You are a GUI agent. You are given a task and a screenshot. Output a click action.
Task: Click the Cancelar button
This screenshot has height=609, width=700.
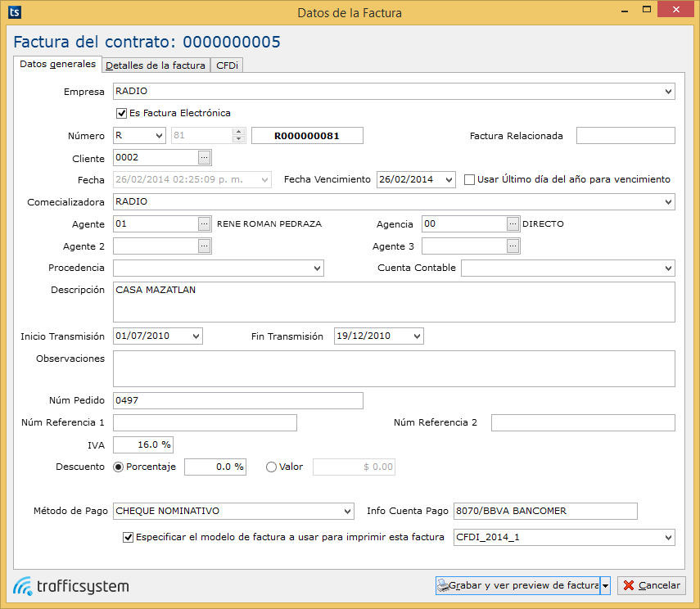click(x=652, y=586)
